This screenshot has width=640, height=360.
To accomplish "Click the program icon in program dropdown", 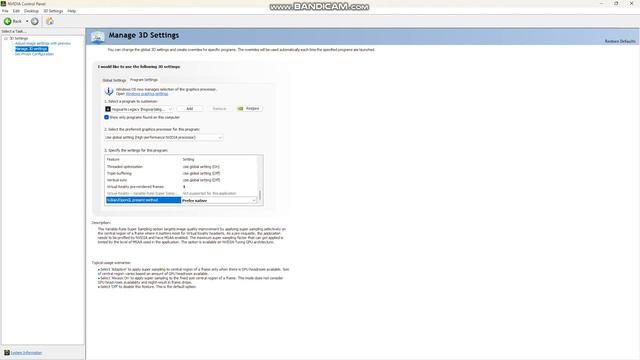I will (108, 109).
